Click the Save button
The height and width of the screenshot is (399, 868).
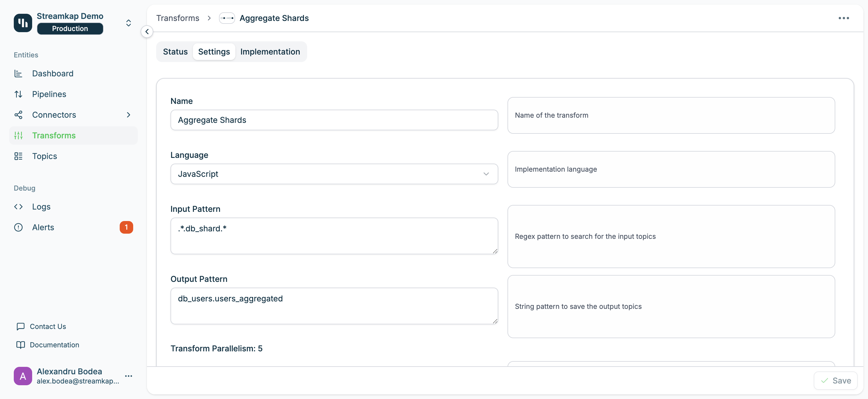point(835,380)
